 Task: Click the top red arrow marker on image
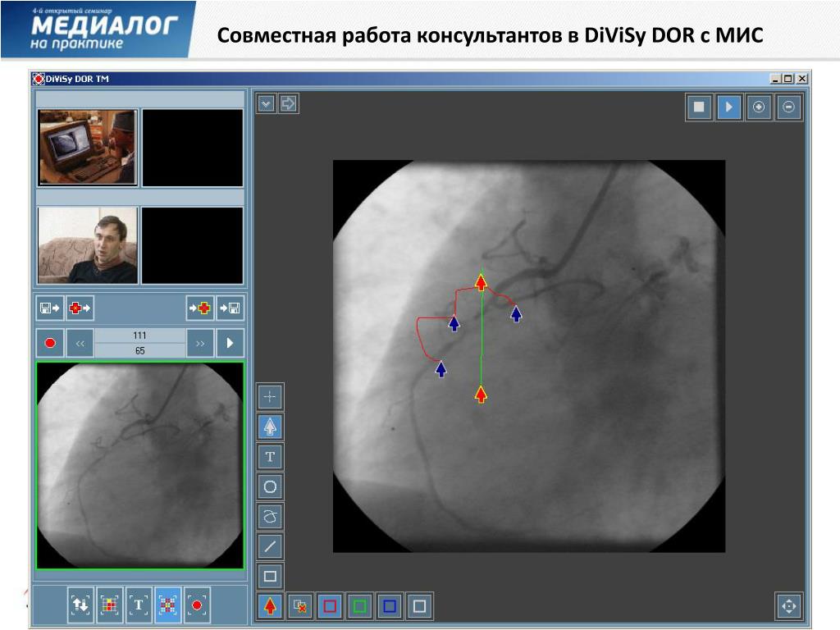click(x=481, y=282)
